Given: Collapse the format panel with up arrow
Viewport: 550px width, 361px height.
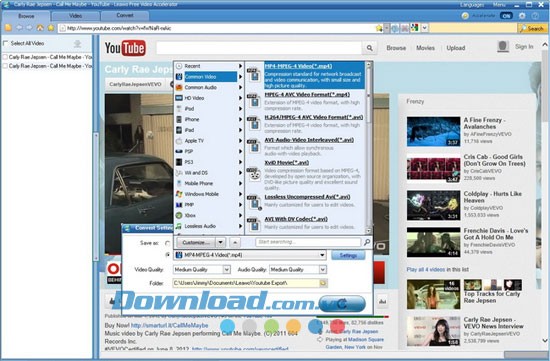Looking at the screenshot, I should (x=235, y=242).
